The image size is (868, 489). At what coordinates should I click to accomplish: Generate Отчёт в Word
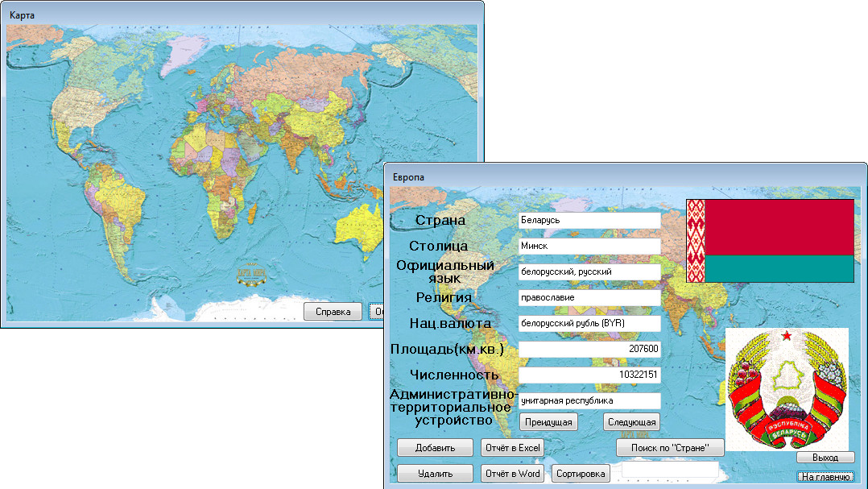click(x=512, y=474)
